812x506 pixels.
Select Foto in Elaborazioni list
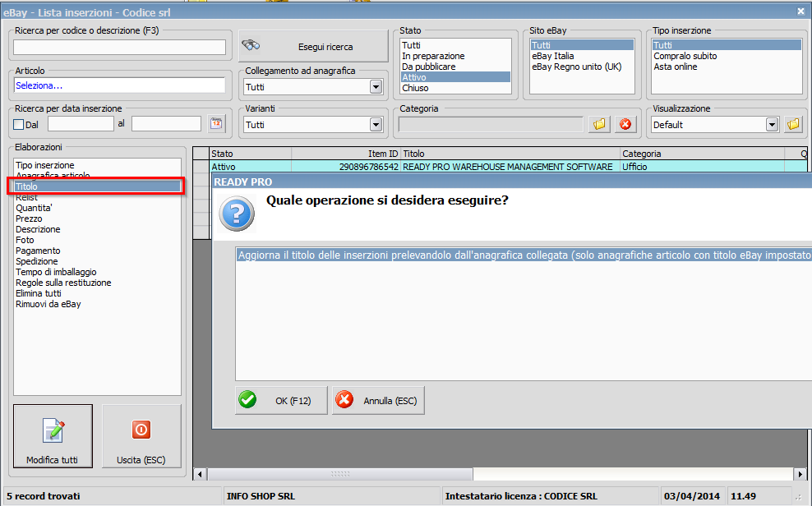pos(97,240)
